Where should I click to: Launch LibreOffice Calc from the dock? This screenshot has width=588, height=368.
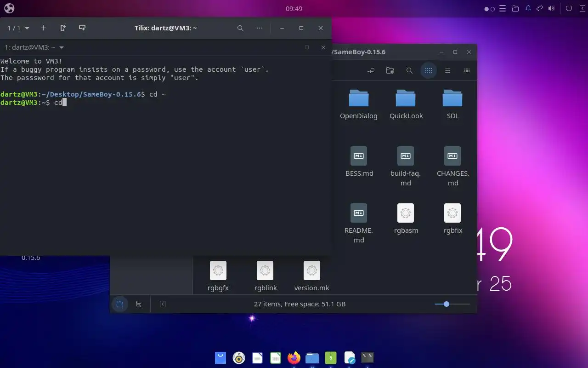[276, 357]
